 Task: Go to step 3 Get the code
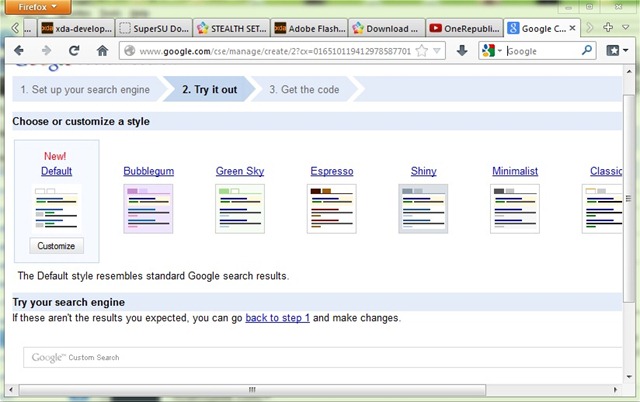click(304, 89)
